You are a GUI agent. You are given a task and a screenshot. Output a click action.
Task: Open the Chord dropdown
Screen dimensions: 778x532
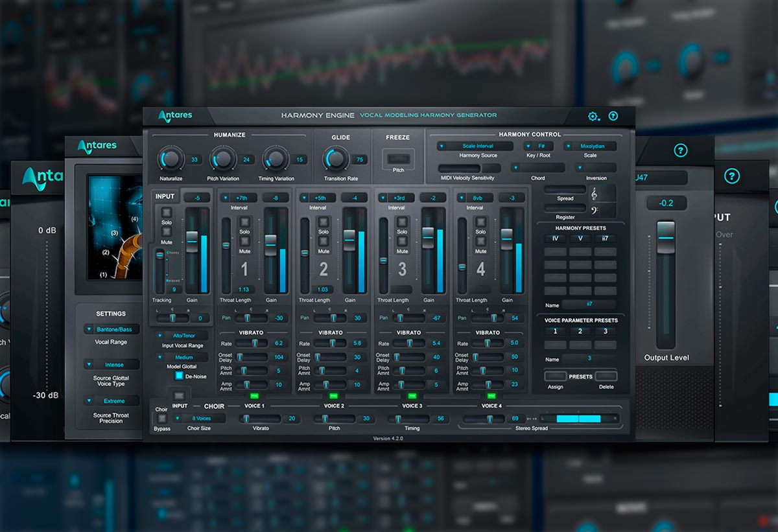coord(537,168)
